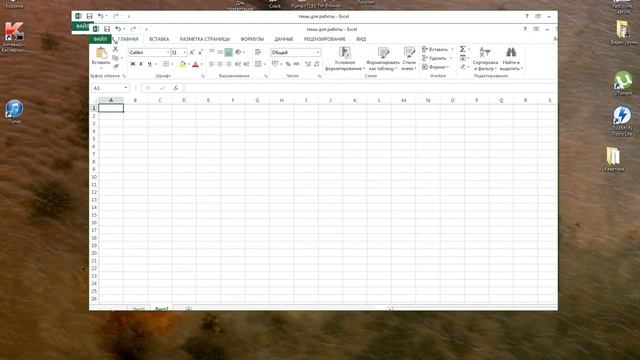Click the Clear eraser icon
Screen dimensions: 640x360
(462, 67)
